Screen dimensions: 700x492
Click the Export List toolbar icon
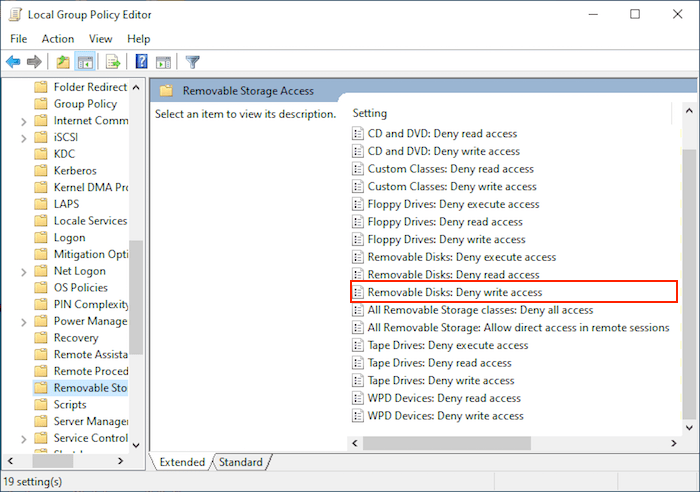coord(113,62)
